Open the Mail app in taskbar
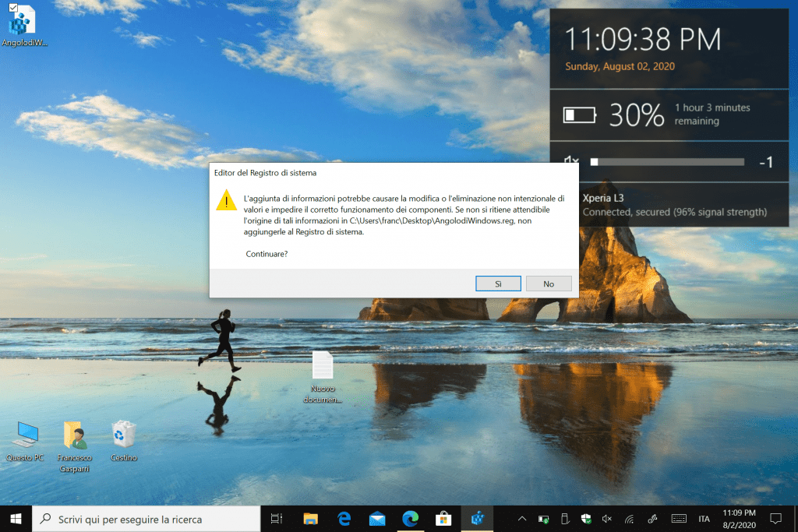Image resolution: width=798 pixels, height=532 pixels. (377, 519)
